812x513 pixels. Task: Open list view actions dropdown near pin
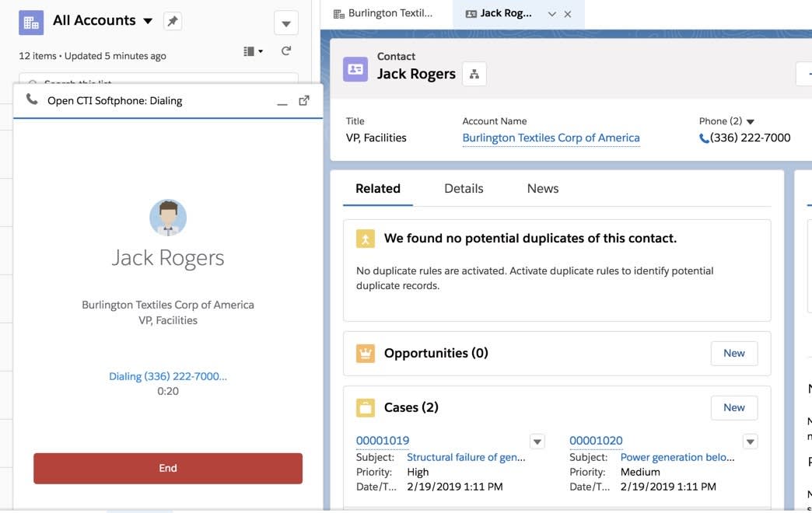point(286,23)
